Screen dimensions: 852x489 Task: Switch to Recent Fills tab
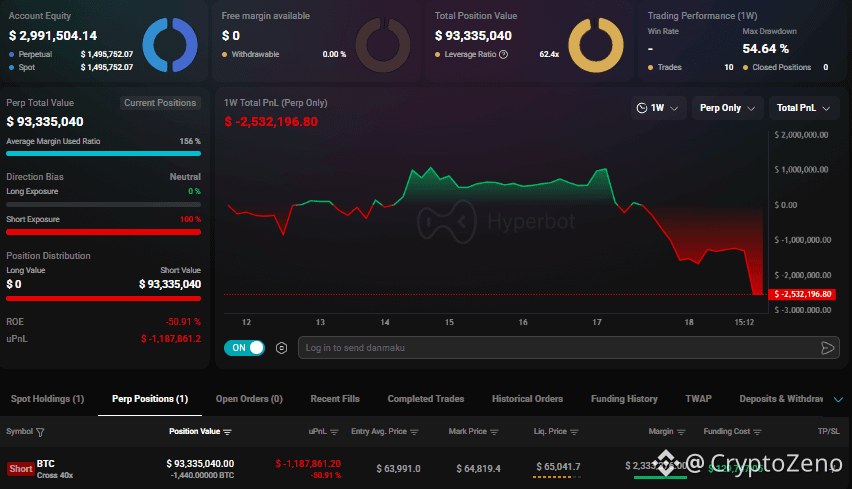coord(335,399)
